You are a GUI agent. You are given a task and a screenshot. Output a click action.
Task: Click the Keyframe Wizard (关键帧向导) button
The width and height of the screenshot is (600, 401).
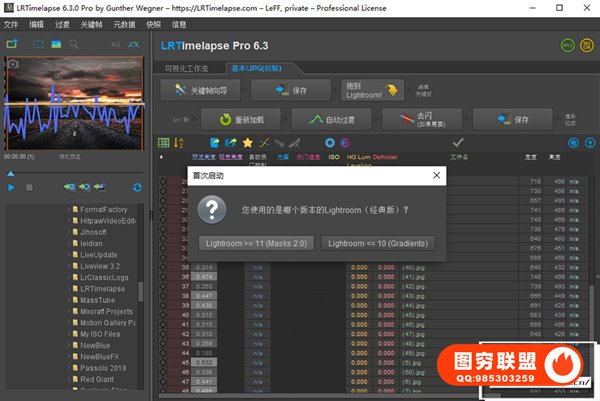(x=204, y=90)
